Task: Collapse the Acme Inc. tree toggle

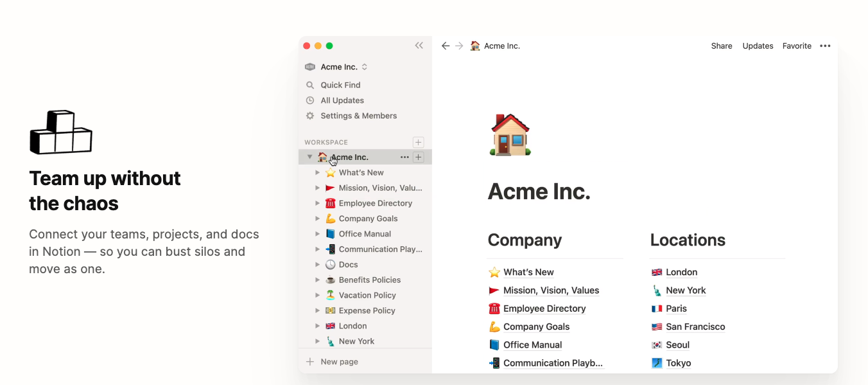Action: [x=309, y=157]
